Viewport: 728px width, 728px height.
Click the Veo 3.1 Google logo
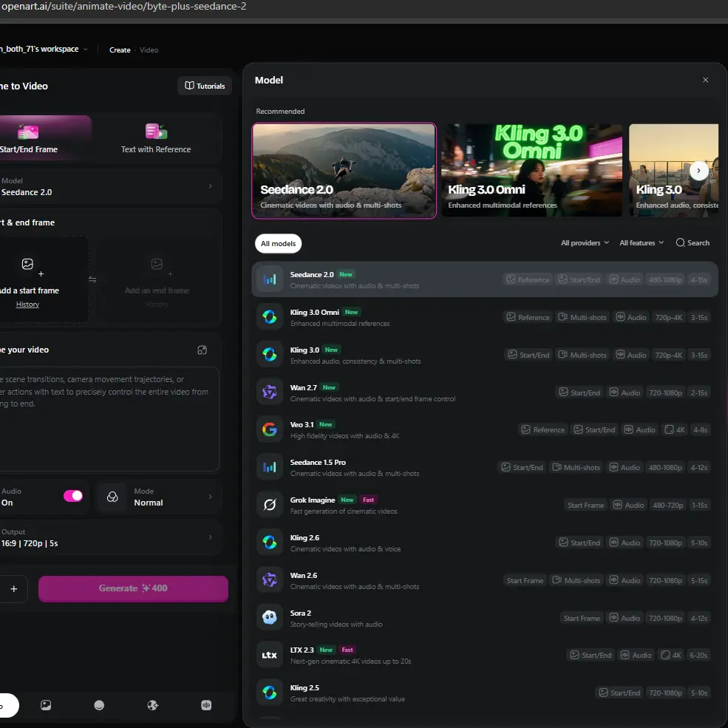click(x=269, y=429)
